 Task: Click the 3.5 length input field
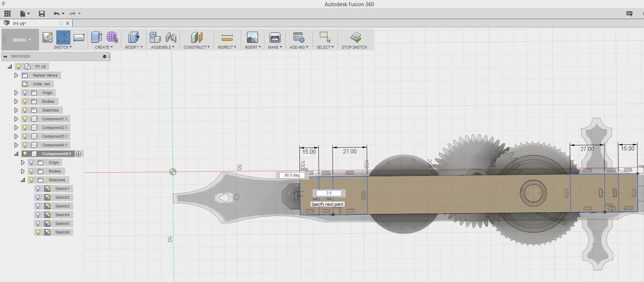pos(329,193)
